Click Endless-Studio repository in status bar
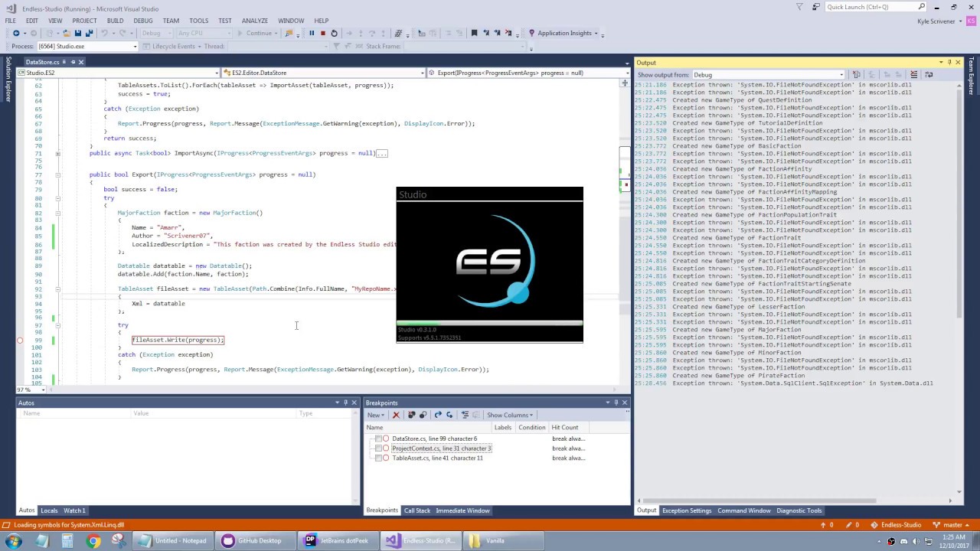980x551 pixels. coord(896,525)
